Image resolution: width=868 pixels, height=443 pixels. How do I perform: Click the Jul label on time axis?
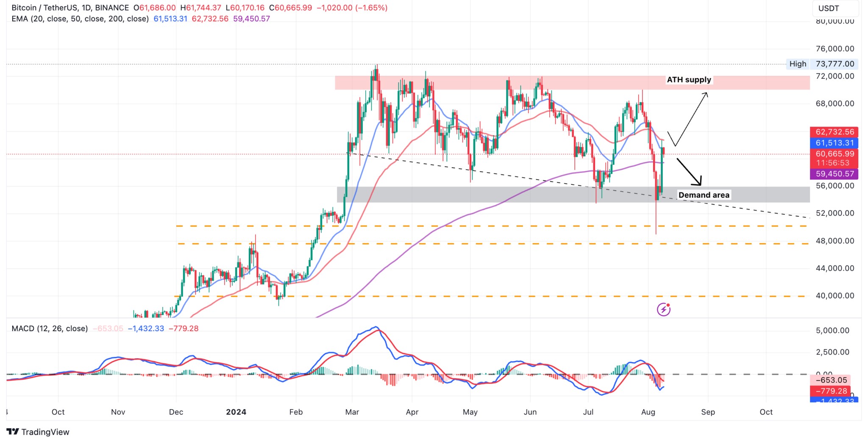pyautogui.click(x=588, y=412)
